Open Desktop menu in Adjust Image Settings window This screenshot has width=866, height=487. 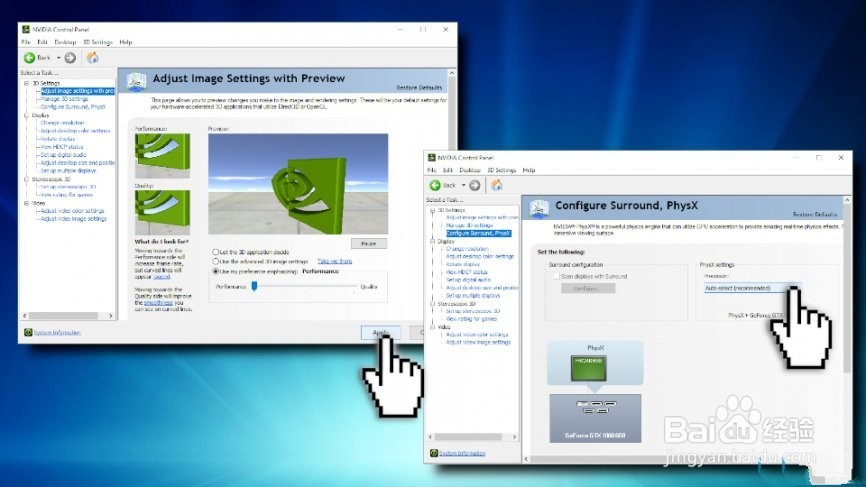click(65, 42)
